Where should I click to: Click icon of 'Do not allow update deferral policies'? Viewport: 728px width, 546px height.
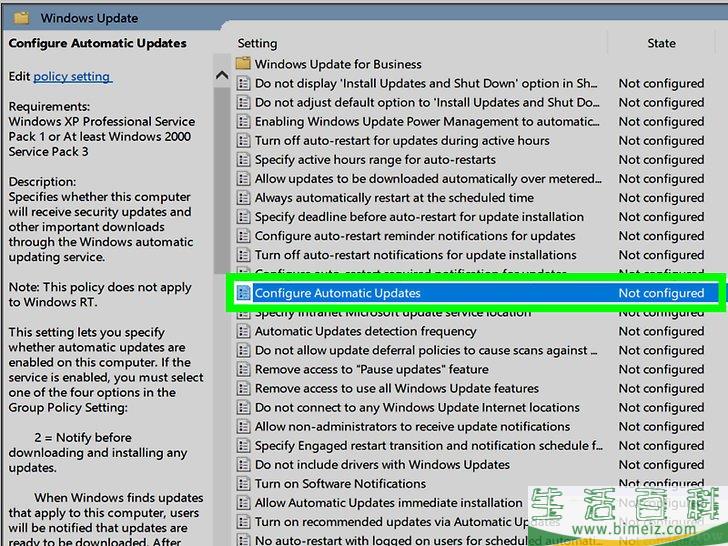(243, 350)
